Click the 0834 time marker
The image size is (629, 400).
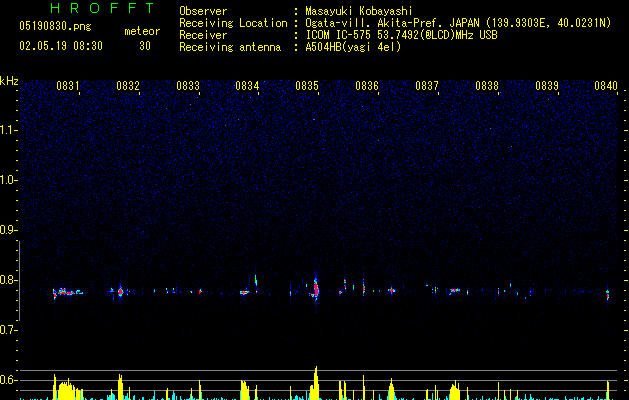(247, 86)
